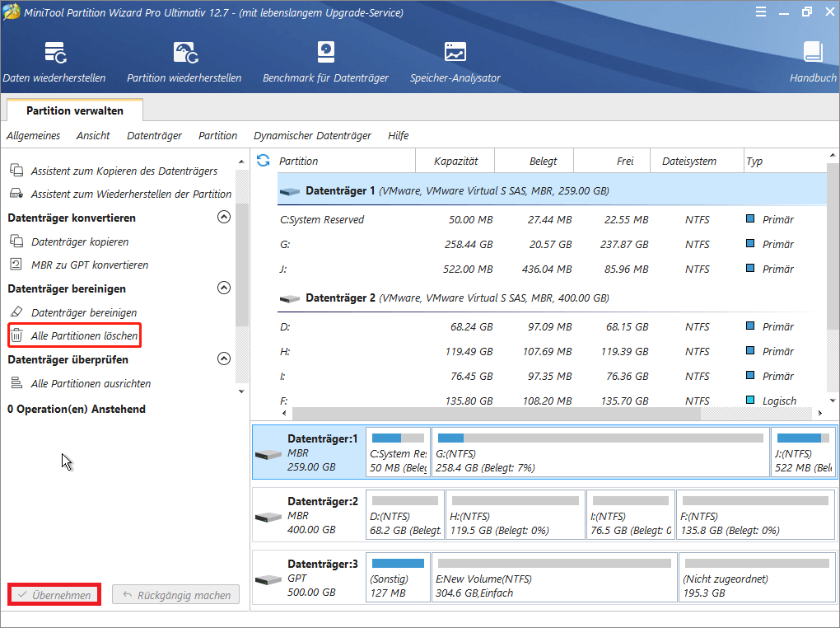The height and width of the screenshot is (628, 840).
Task: Sort by Frei column header
Action: click(612, 161)
